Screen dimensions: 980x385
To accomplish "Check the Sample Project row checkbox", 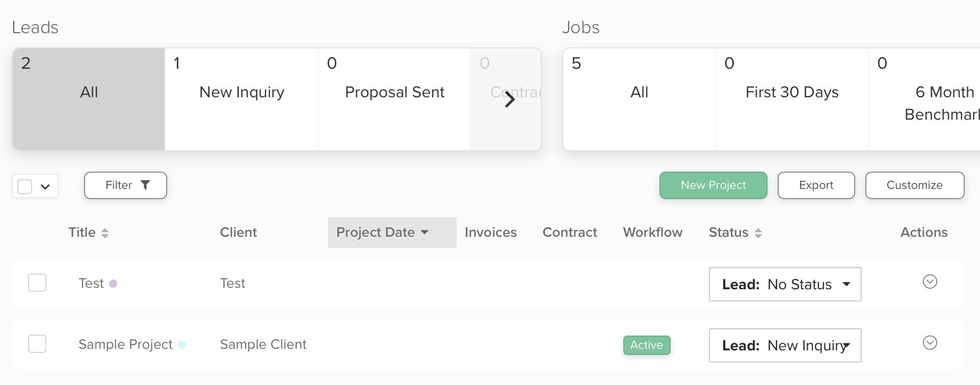I will (37, 344).
